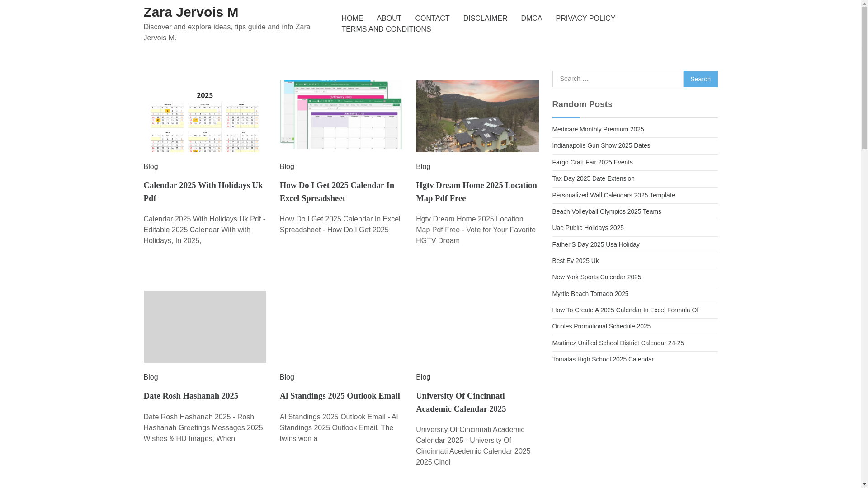
Task: Open Medicare Monthly Premium 2025 link
Action: (598, 129)
